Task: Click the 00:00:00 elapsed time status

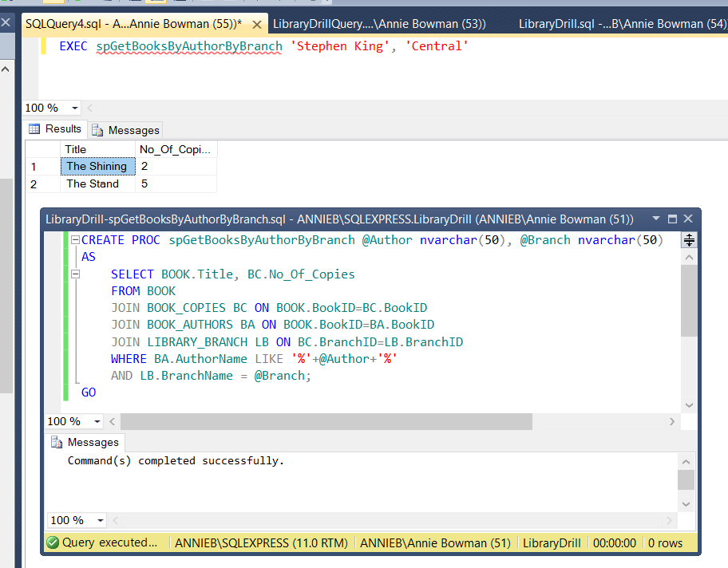Action: click(x=615, y=543)
